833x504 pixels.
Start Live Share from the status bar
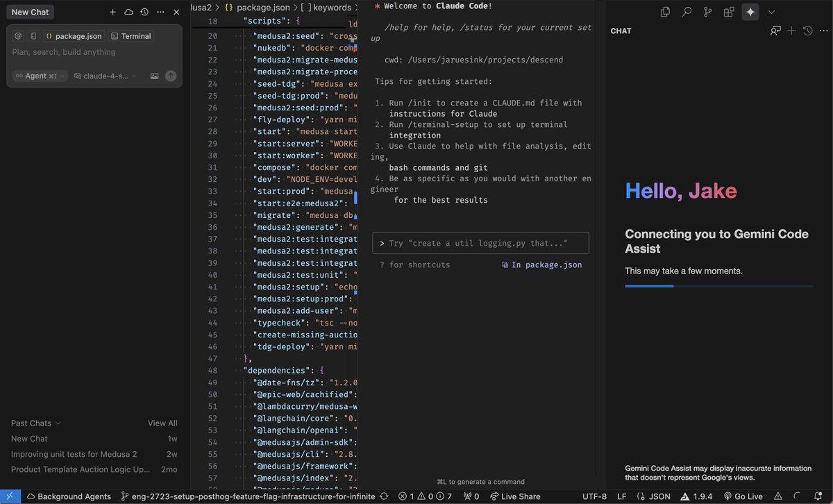coord(515,496)
